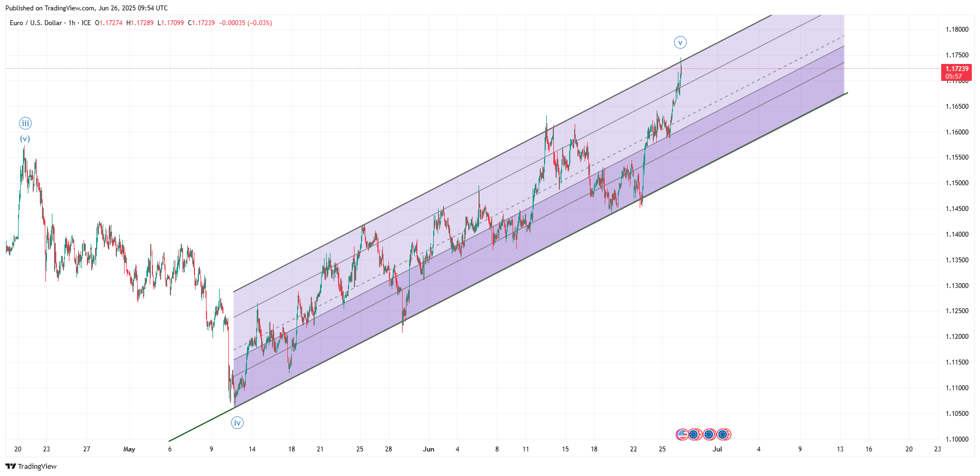This screenshot has height=476, width=980.
Task: Click the 1.10000 price axis label
Action: pos(957,439)
